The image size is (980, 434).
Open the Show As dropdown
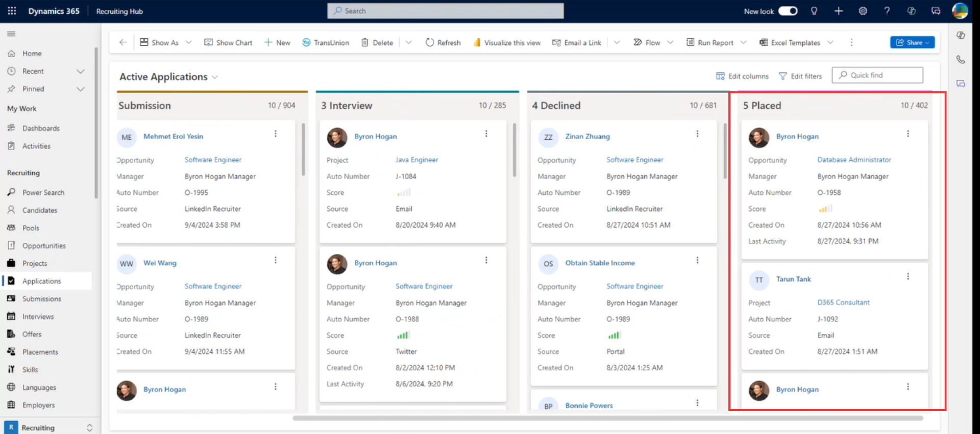pos(166,42)
